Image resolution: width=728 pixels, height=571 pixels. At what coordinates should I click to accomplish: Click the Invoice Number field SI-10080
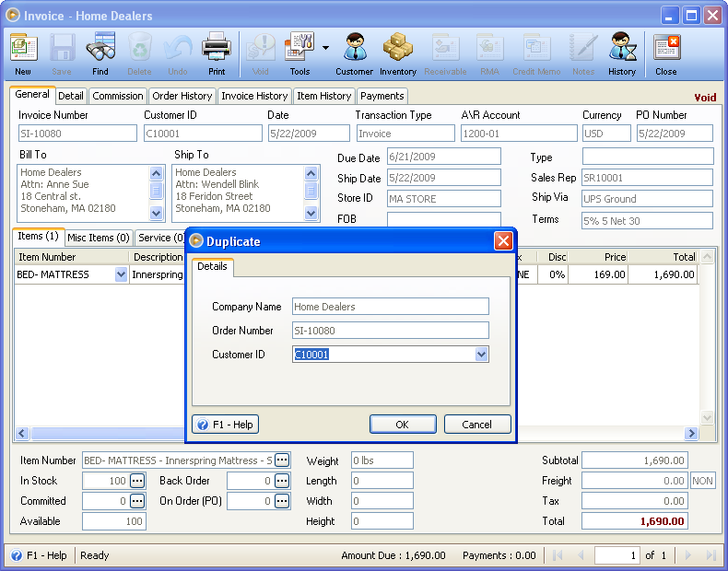coord(78,134)
